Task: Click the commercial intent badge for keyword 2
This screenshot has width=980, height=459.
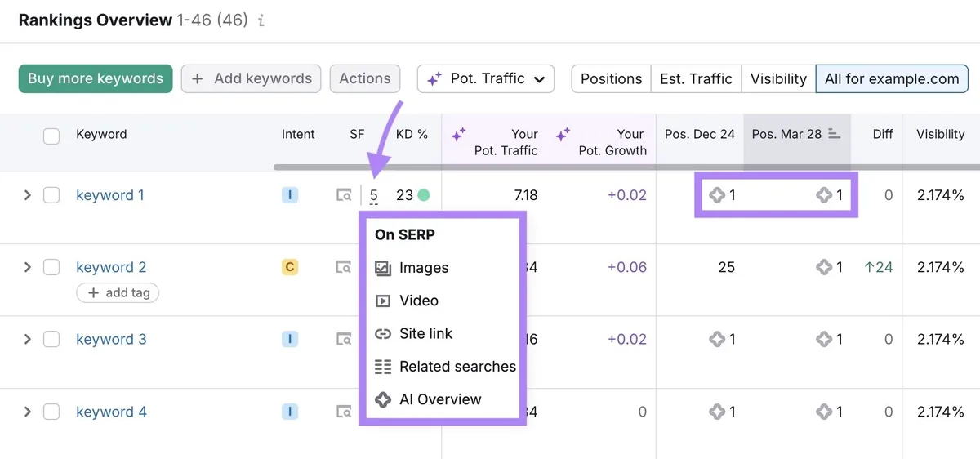Action: tap(289, 267)
